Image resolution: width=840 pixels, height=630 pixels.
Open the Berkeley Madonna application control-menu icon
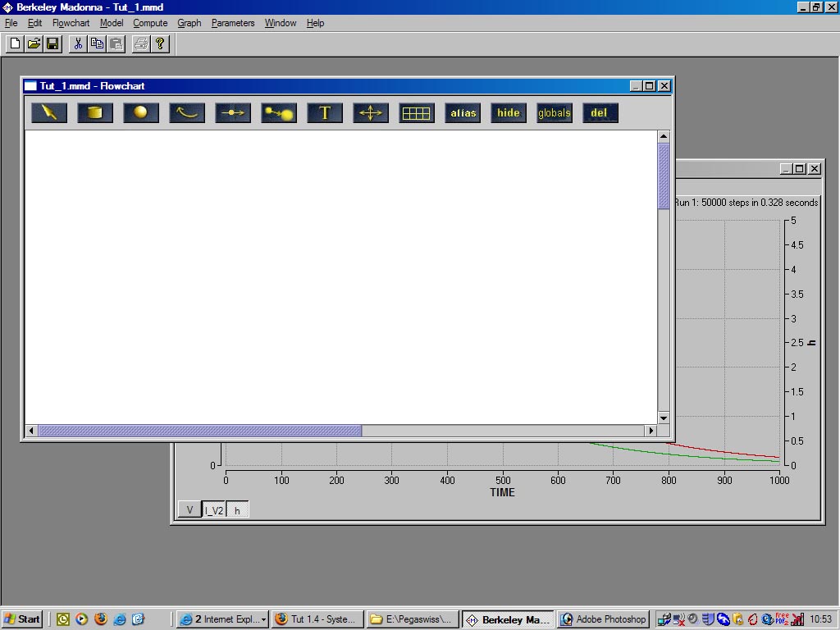pos(7,7)
